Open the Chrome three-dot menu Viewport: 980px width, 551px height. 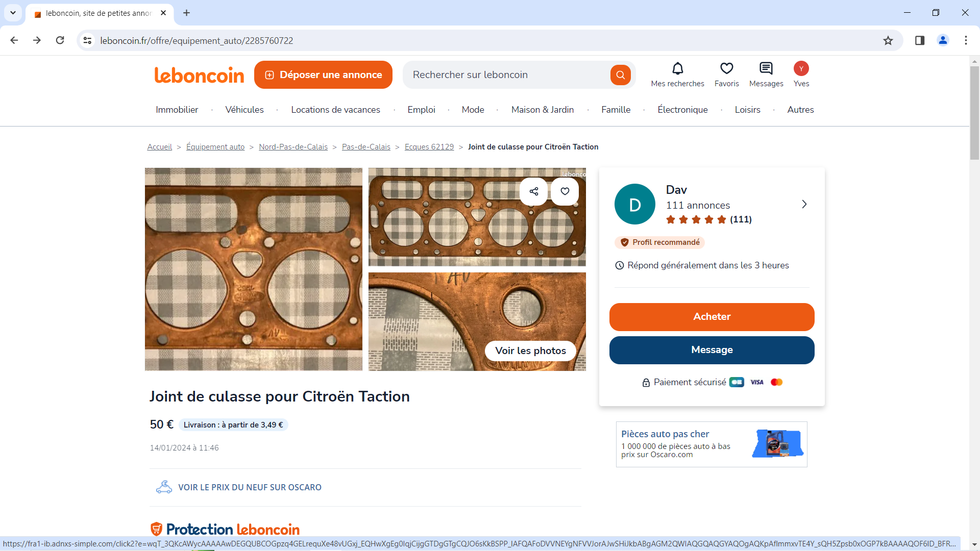[966, 40]
